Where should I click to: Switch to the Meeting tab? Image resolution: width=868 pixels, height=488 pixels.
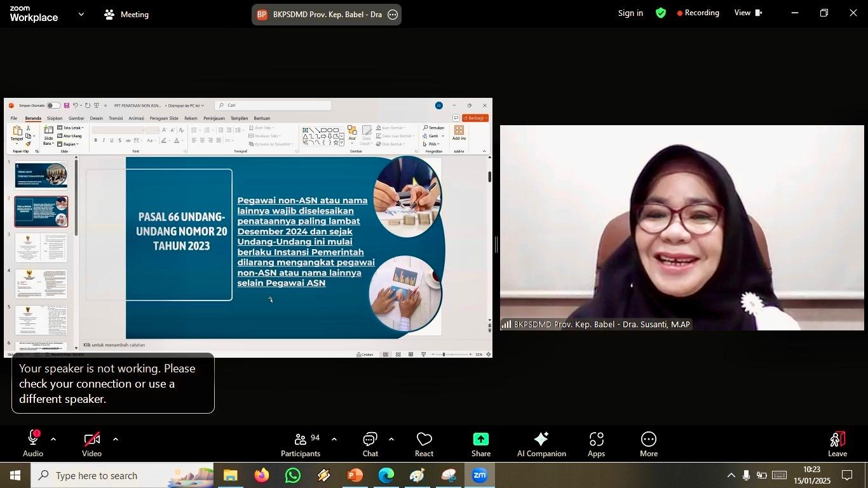point(126,14)
